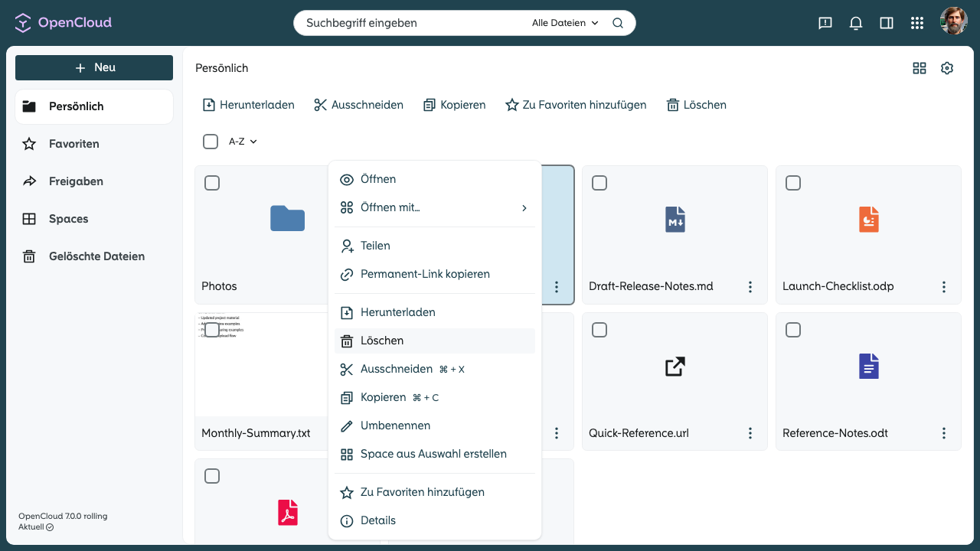
Task: Open the user avatar menu
Action: (x=954, y=21)
